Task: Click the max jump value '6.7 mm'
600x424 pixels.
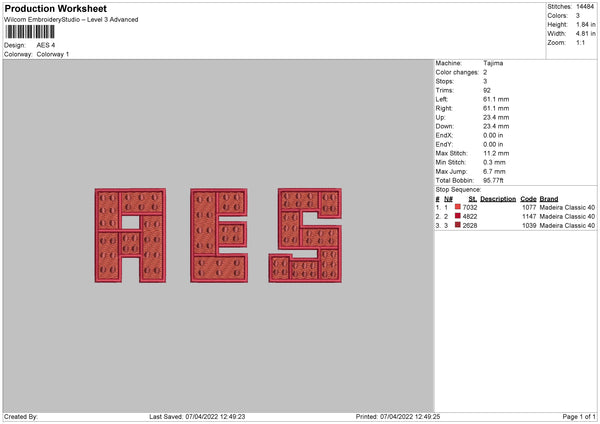Action: coord(494,171)
